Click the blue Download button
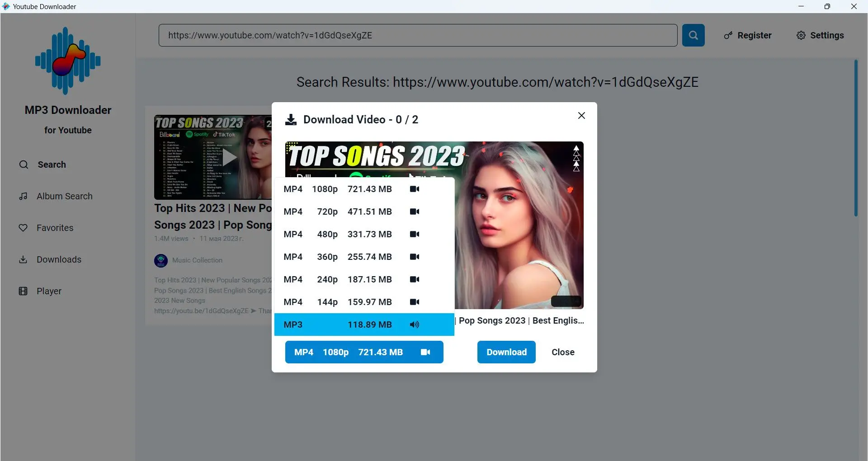Viewport: 868px width, 461px height. [506, 352]
